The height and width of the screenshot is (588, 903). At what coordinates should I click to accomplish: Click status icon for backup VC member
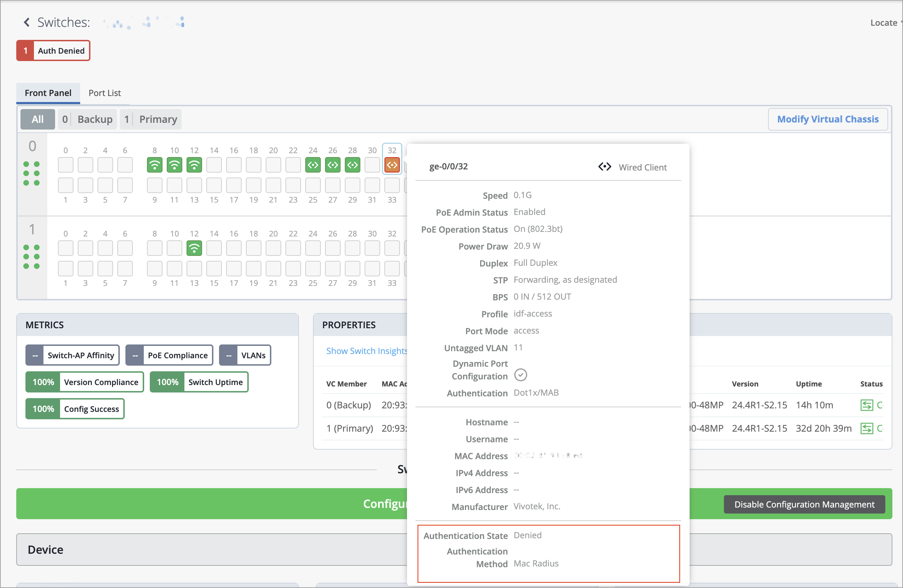click(866, 405)
